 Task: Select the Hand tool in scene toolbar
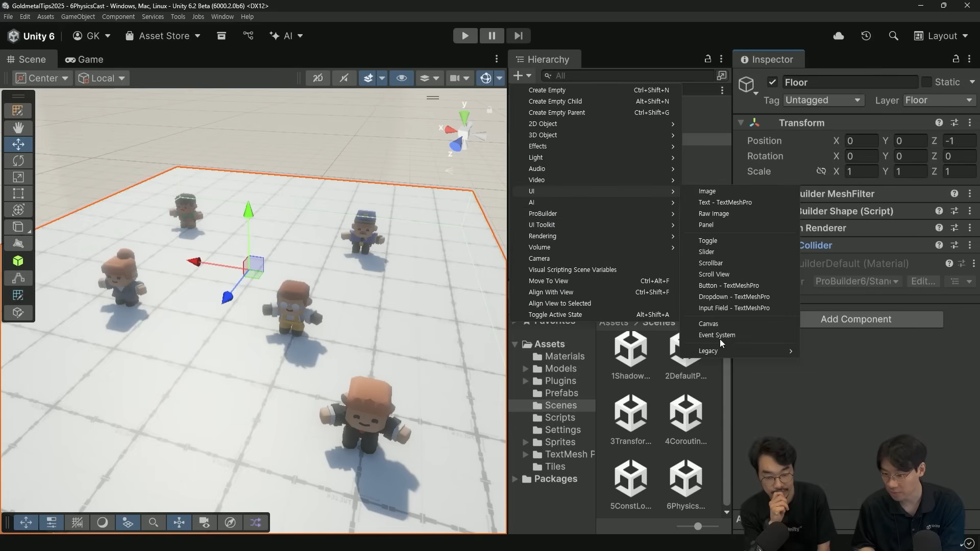(x=18, y=128)
